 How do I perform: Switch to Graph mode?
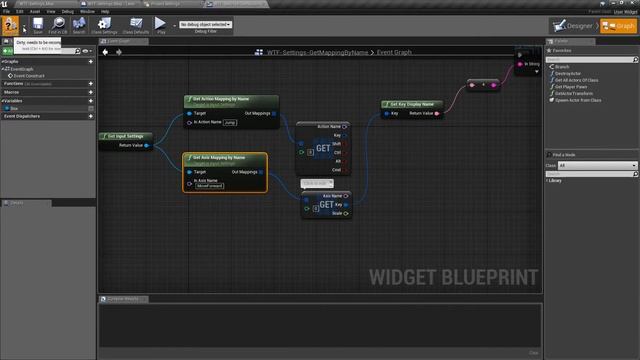pos(618,26)
